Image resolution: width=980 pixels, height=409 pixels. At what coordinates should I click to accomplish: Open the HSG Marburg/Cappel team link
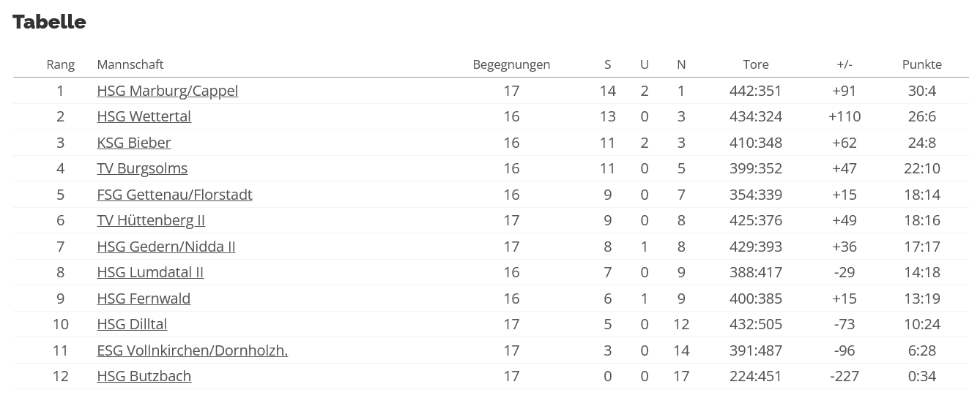point(168,91)
